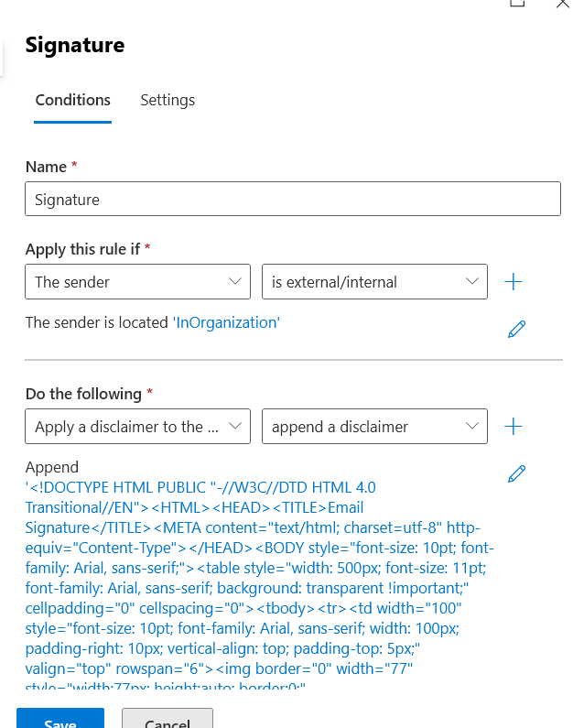Click the 'Apply this rule if' label

(x=82, y=249)
